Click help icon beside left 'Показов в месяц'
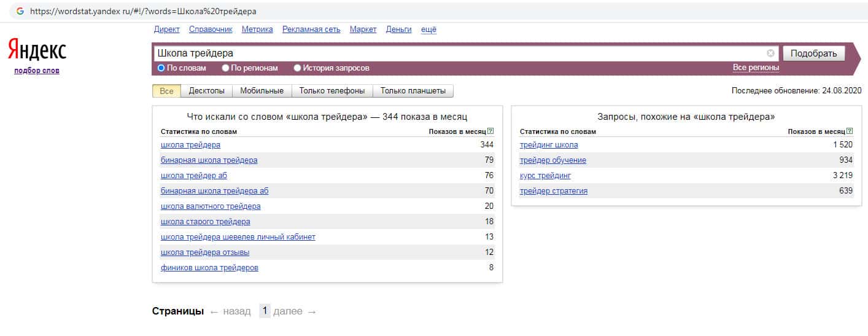Image resolution: width=868 pixels, height=336 pixels. click(x=490, y=131)
